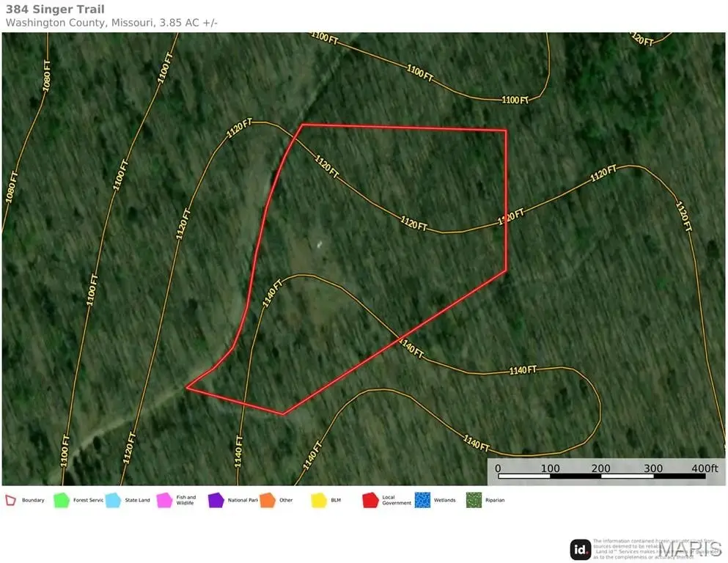The image size is (728, 563).
Task: Click the 0 mark on scale bar
Action: click(498, 468)
